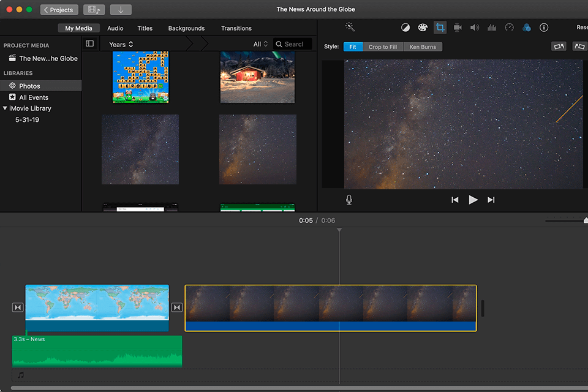This screenshot has height=392, width=588.
Task: Open the Years grouping dropdown
Action: click(121, 44)
